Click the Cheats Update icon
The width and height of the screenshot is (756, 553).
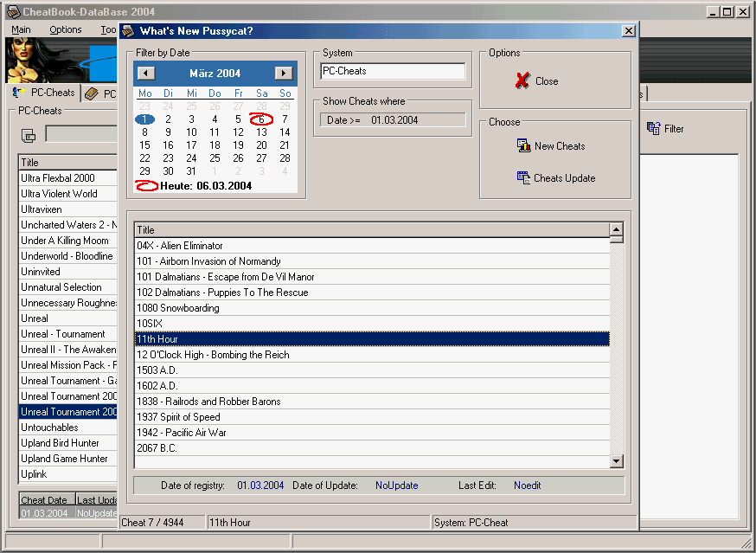pos(523,177)
